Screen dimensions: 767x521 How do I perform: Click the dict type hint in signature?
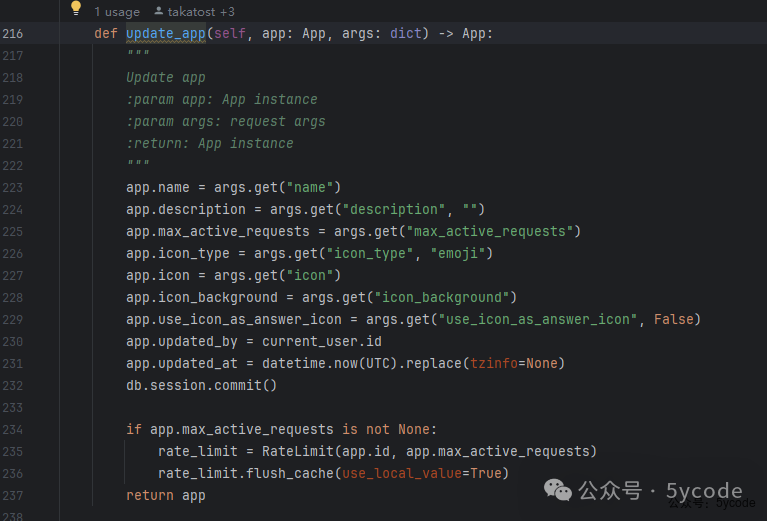point(408,34)
